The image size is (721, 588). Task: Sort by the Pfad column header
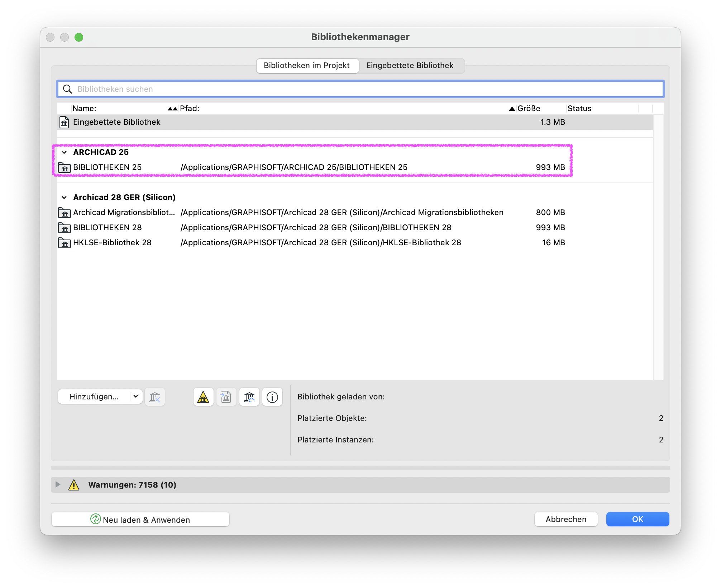[348, 108]
